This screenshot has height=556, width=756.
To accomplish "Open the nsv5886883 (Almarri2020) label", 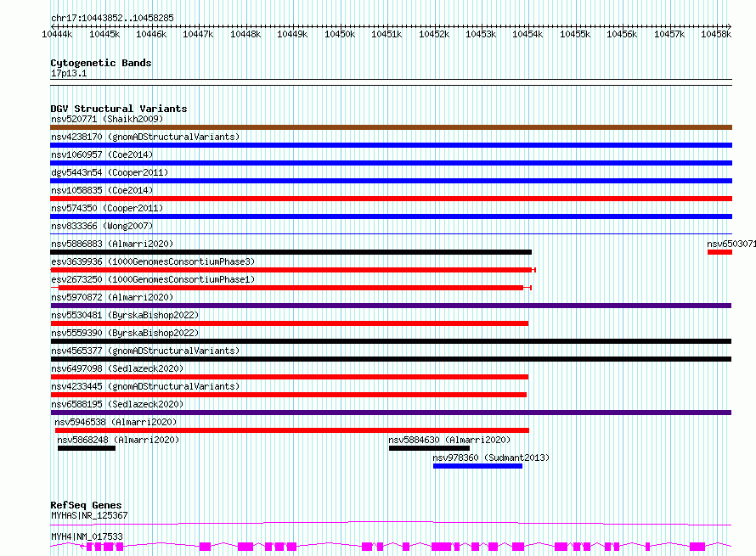I will [112, 244].
